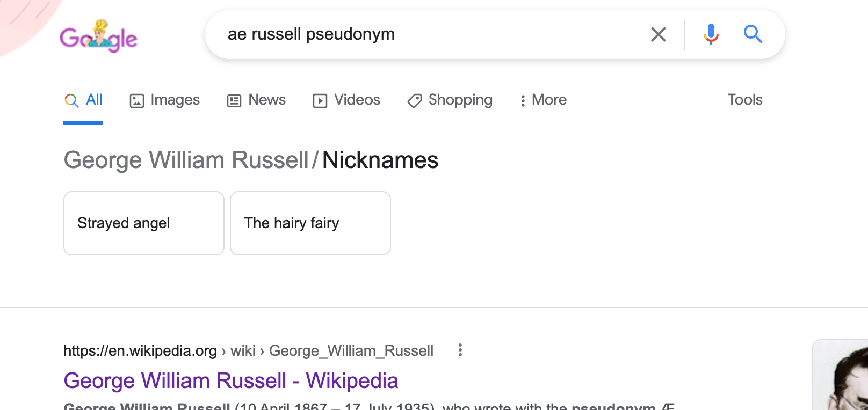
Task: Click the George William Russell breadcrumb heading
Action: click(x=186, y=160)
